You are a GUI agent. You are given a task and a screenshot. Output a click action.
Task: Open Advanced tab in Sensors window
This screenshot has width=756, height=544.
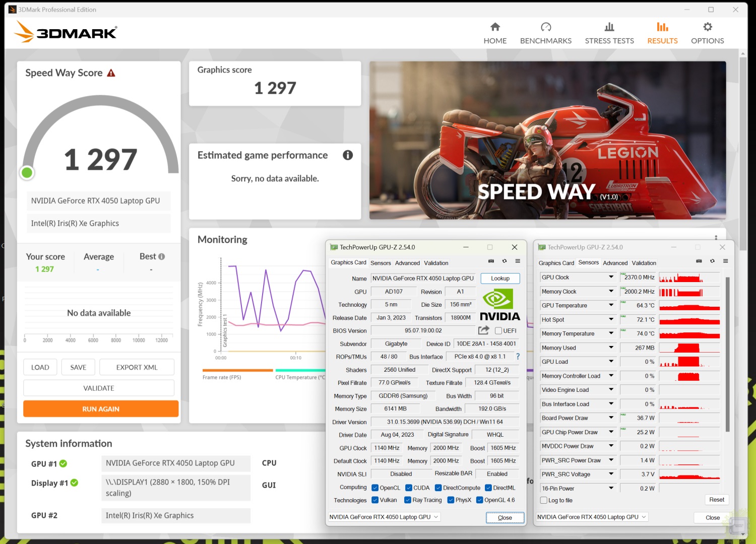pos(615,263)
